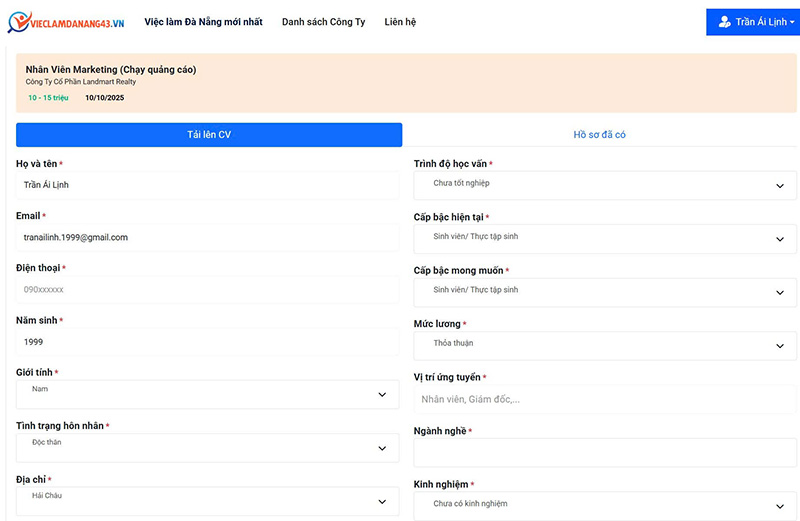Screen dimensions: 800x521
Task: Open the Cấp bậc hiện tại dropdown
Action: (x=605, y=239)
